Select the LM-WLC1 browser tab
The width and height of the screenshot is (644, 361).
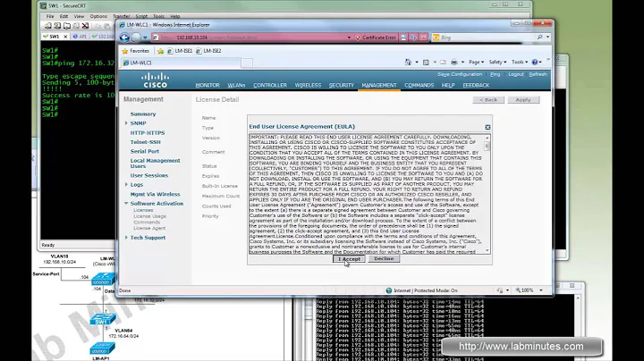pyautogui.click(x=181, y=63)
